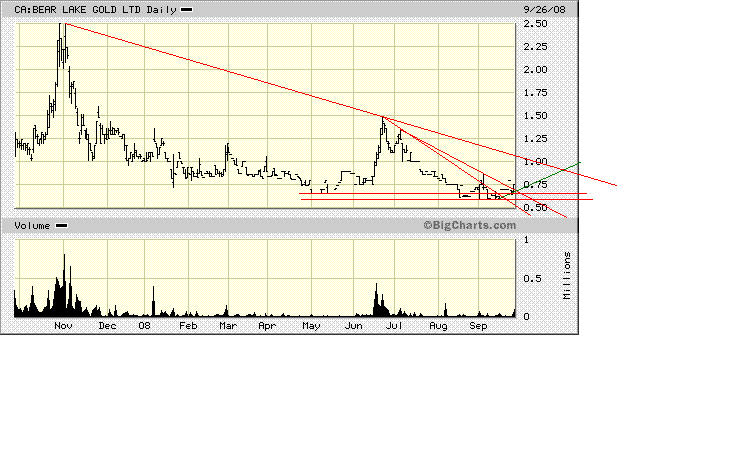738x475 pixels.
Task: Click the 0.50 price axis label
Action: [536, 208]
